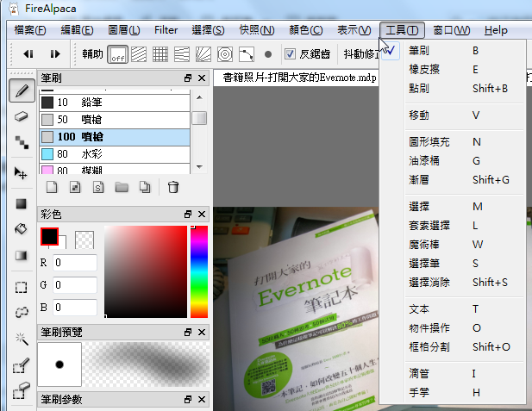532x411 pixels.
Task: Select the gradient tool icon
Action: click(21, 255)
